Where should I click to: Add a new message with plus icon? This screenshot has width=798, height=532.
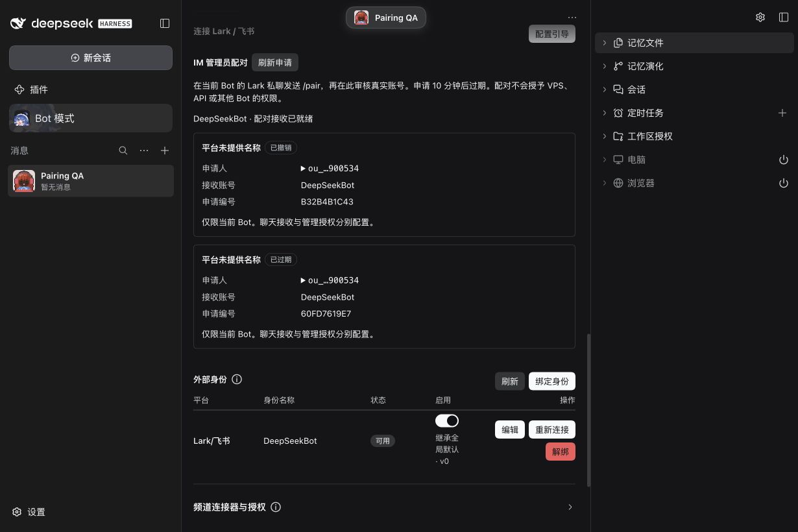tap(165, 151)
